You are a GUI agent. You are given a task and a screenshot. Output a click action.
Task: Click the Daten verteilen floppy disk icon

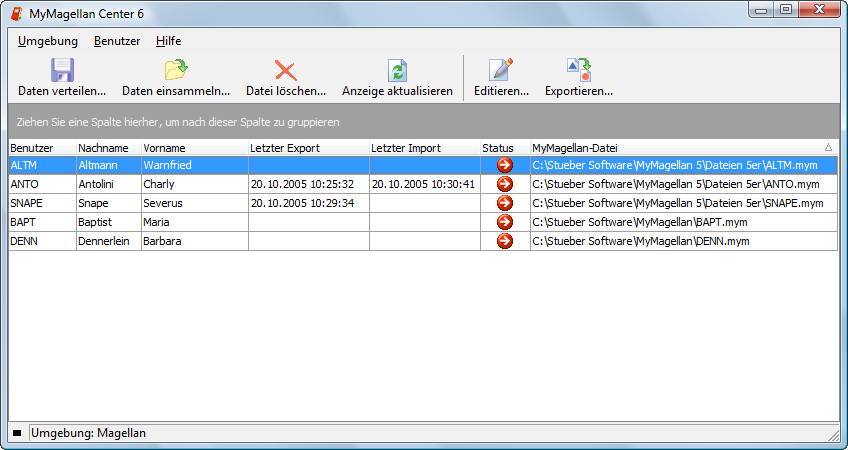62,70
